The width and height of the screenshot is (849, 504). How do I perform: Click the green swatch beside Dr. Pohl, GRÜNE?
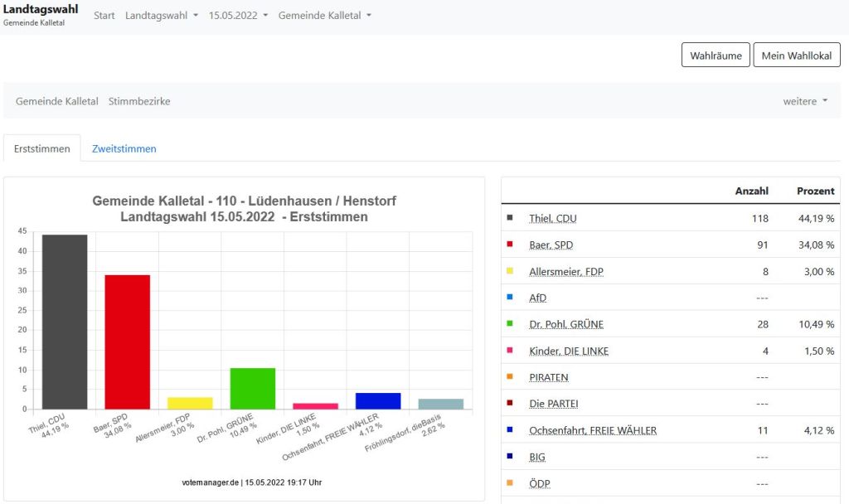(510, 323)
